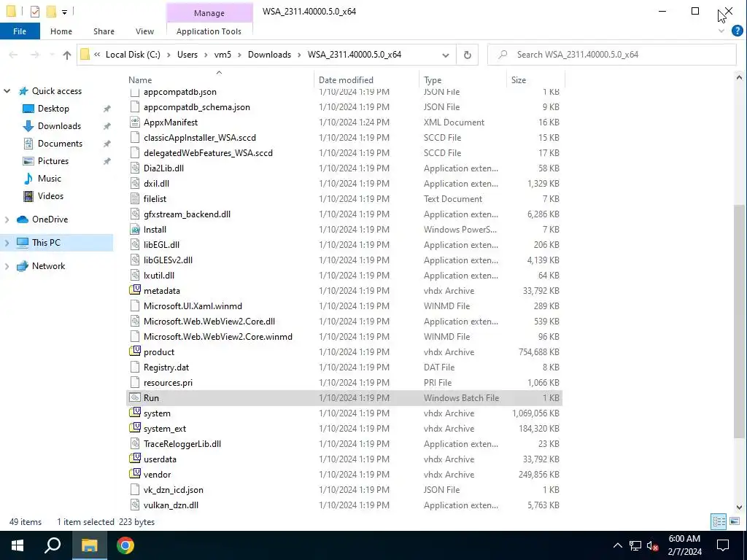The image size is (747, 560).
Task: Click the metadata vhdx archive icon
Action: (x=135, y=290)
